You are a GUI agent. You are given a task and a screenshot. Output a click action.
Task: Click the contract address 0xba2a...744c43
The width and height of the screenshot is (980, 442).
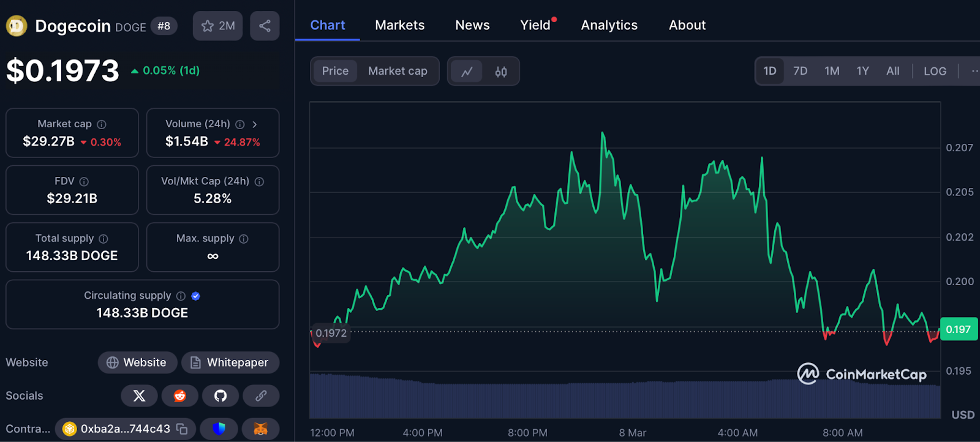coord(126,429)
